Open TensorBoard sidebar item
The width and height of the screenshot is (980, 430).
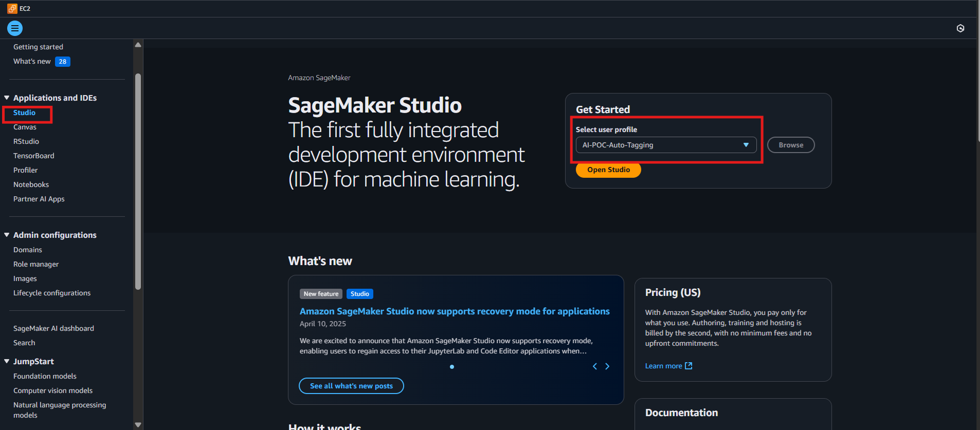(x=33, y=156)
